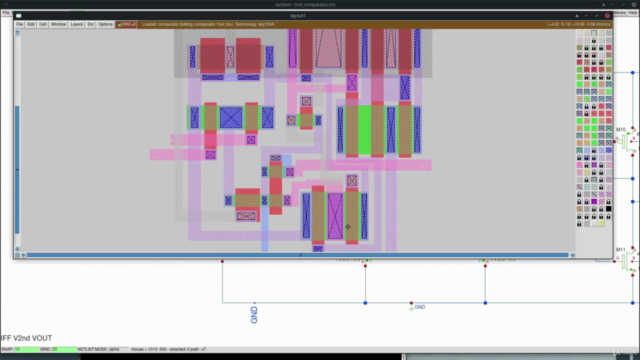The image size is (640, 360).
Task: Click the vertical GND label in schematic
Action: pos(254,315)
